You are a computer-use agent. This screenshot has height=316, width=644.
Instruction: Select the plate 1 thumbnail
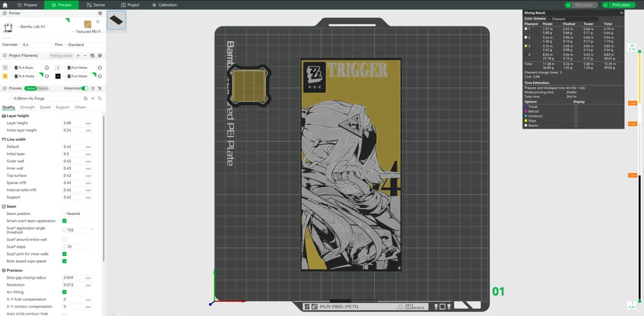click(116, 20)
